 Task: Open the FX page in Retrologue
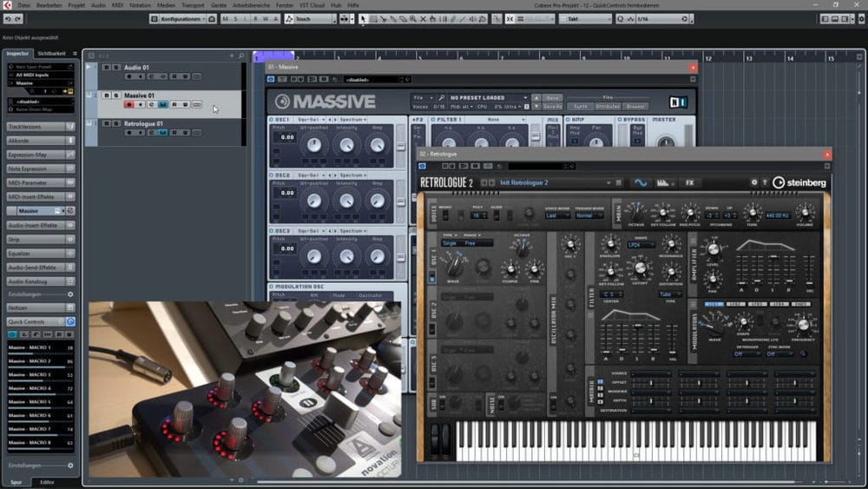[x=690, y=182]
